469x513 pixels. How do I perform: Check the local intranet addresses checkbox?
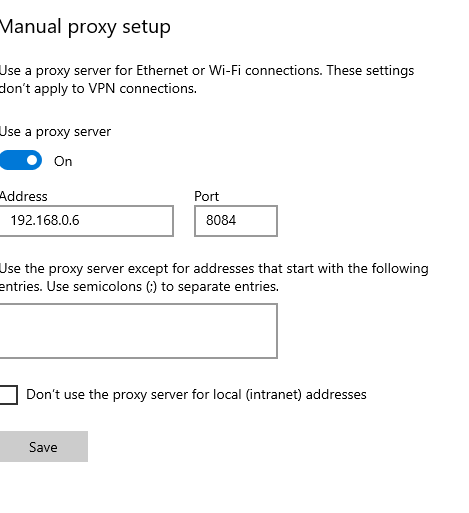coord(8,395)
